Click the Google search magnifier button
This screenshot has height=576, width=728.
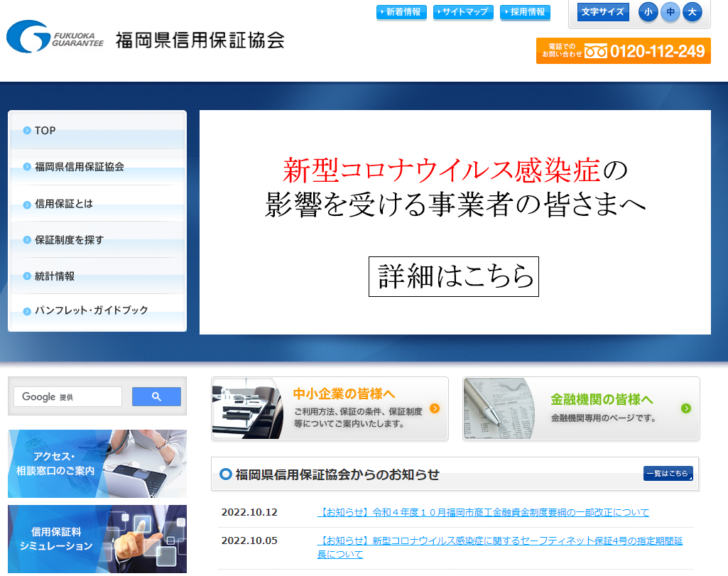click(156, 397)
